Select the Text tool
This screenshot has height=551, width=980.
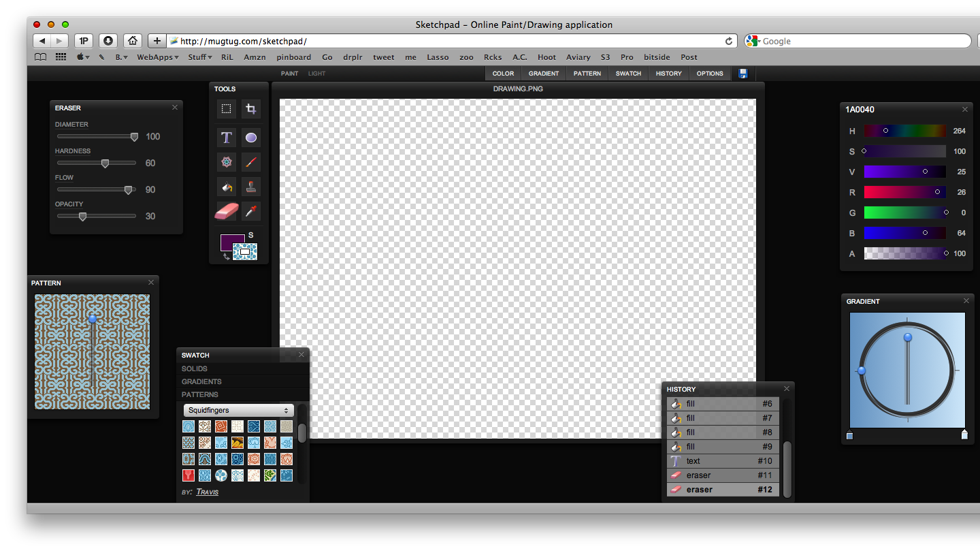[226, 137]
